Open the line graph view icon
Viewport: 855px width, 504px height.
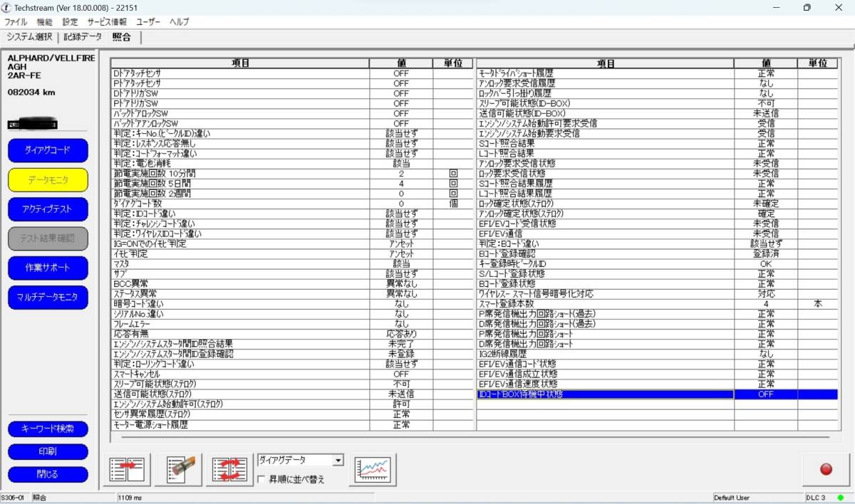[373, 469]
